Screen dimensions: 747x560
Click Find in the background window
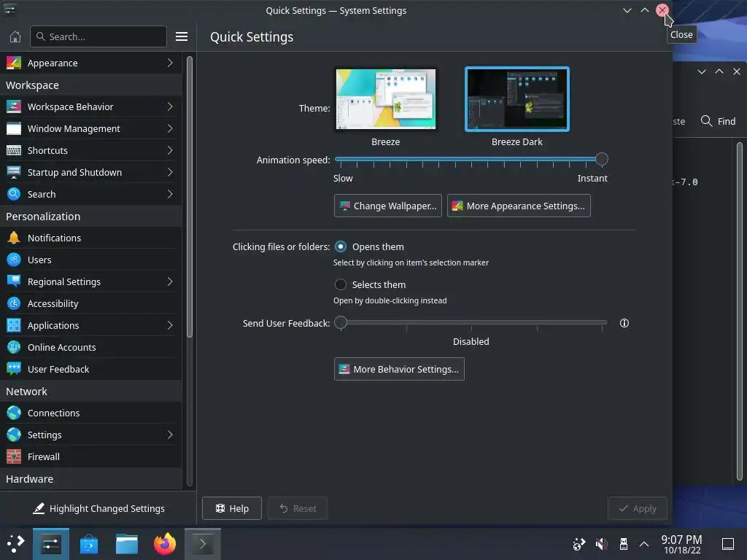719,122
